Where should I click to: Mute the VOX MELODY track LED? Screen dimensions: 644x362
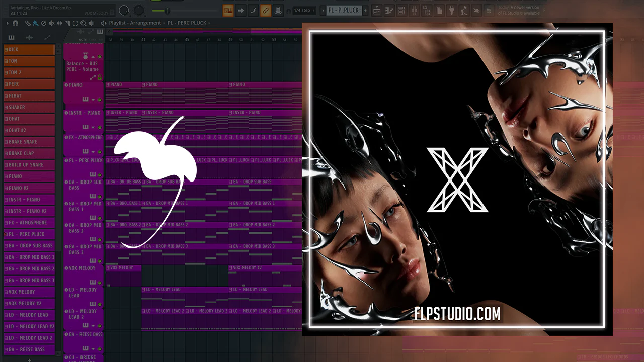pyautogui.click(x=100, y=283)
